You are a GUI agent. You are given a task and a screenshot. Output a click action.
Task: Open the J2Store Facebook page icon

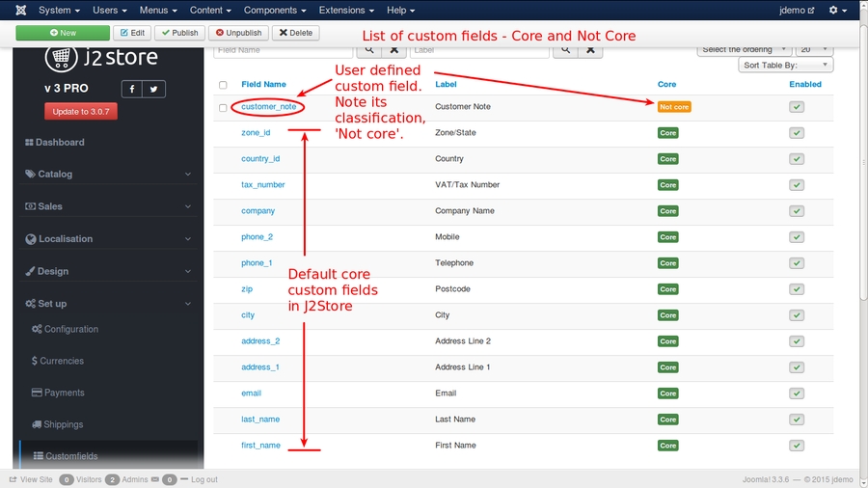[x=132, y=89]
